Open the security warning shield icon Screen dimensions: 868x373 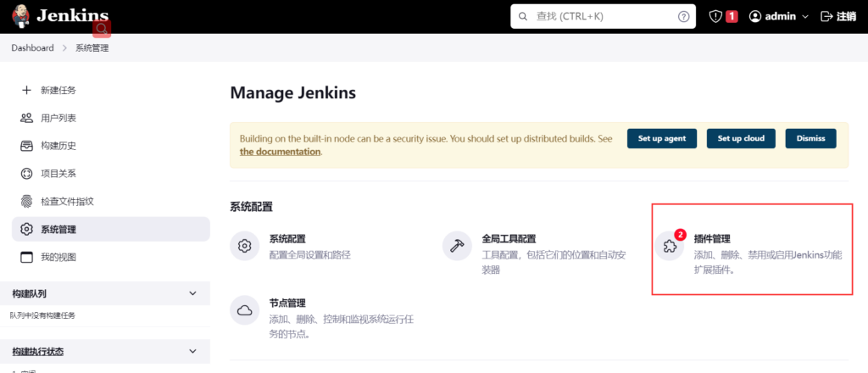click(715, 17)
